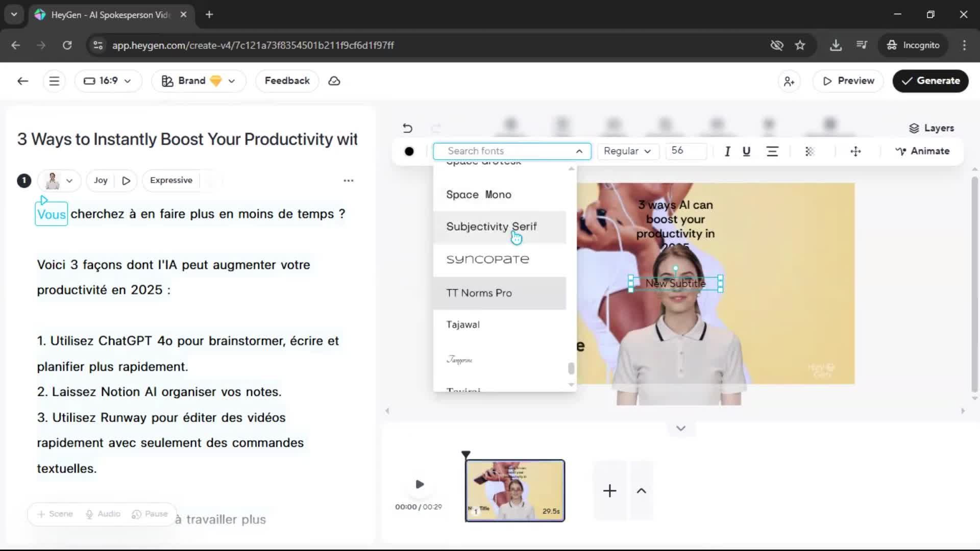
Task: Choose TT Norms Pro font
Action: (479, 293)
